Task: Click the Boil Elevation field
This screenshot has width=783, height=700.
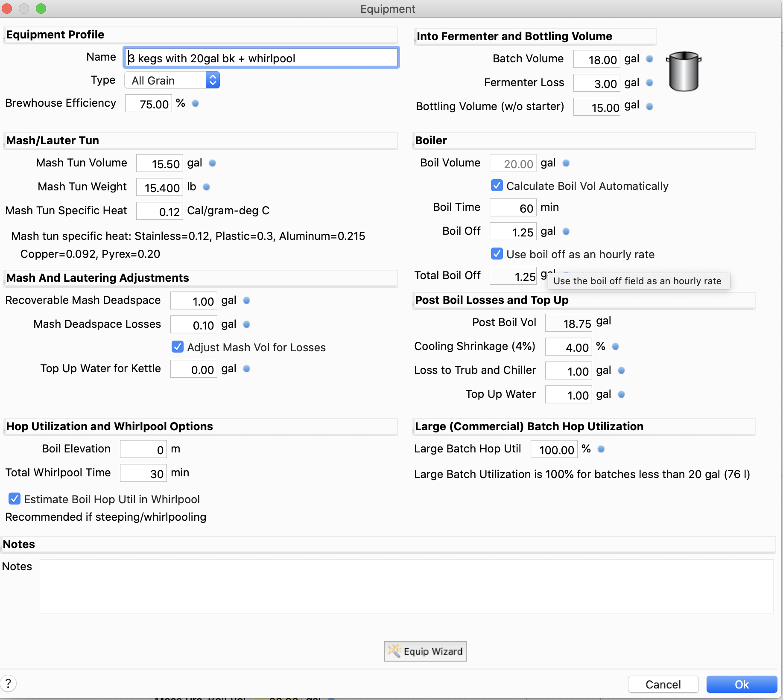Action: [x=143, y=449]
